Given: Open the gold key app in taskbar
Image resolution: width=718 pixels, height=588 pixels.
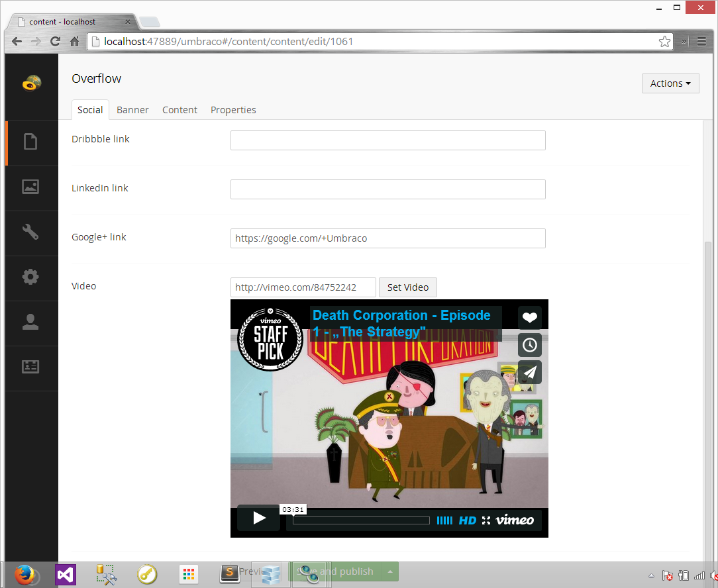Looking at the screenshot, I should (x=148, y=574).
